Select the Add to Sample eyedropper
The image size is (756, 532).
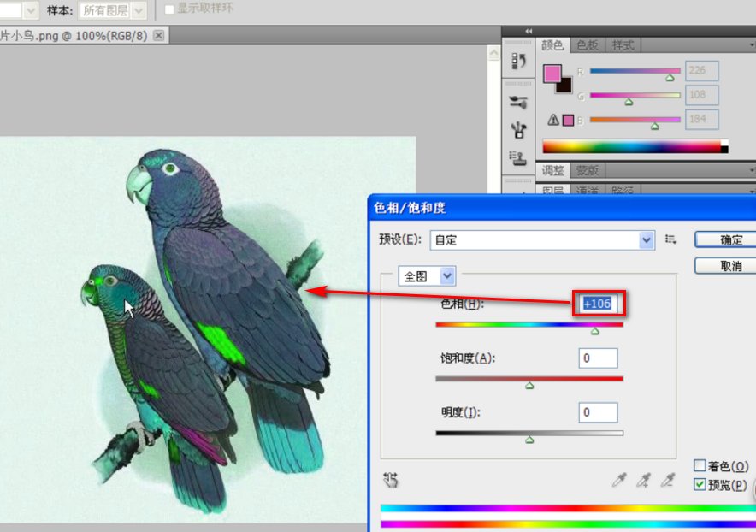[x=643, y=481]
